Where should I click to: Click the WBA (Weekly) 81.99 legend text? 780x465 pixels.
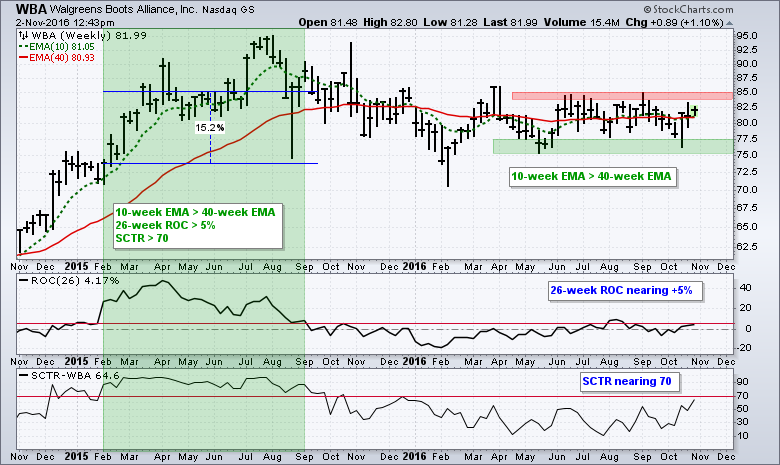(x=89, y=35)
